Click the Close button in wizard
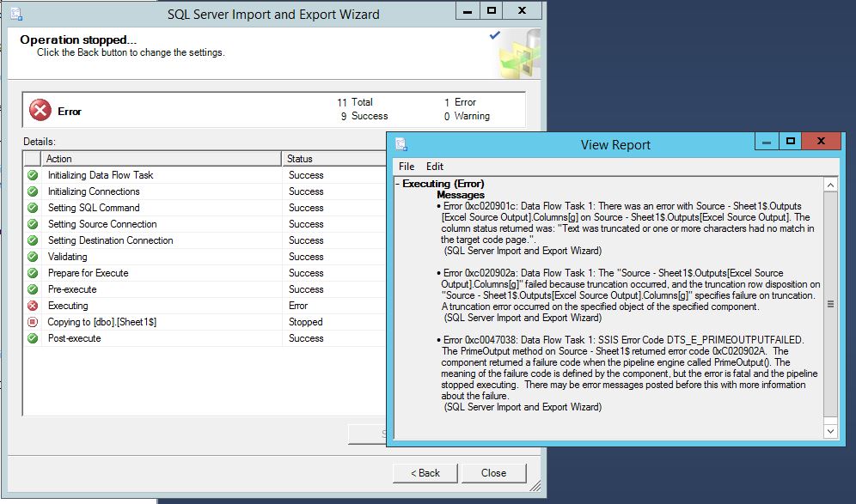Screen dimensions: 856x504 pos(493,473)
